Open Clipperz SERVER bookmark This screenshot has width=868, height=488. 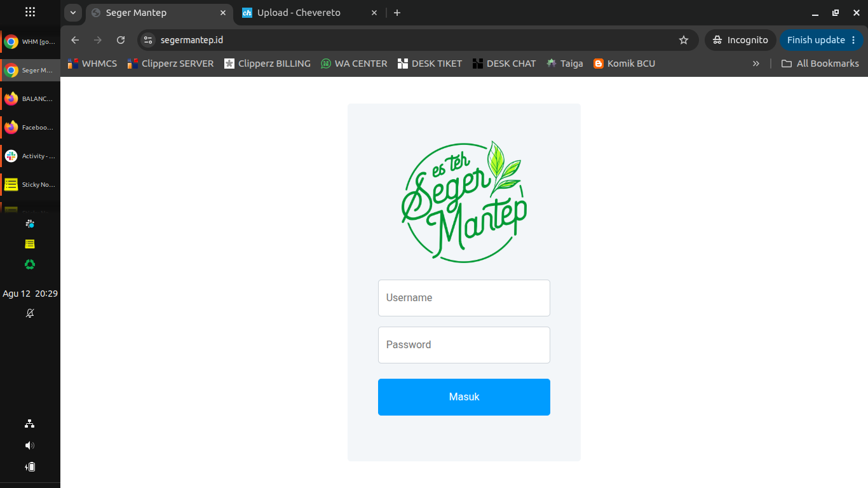click(x=171, y=64)
